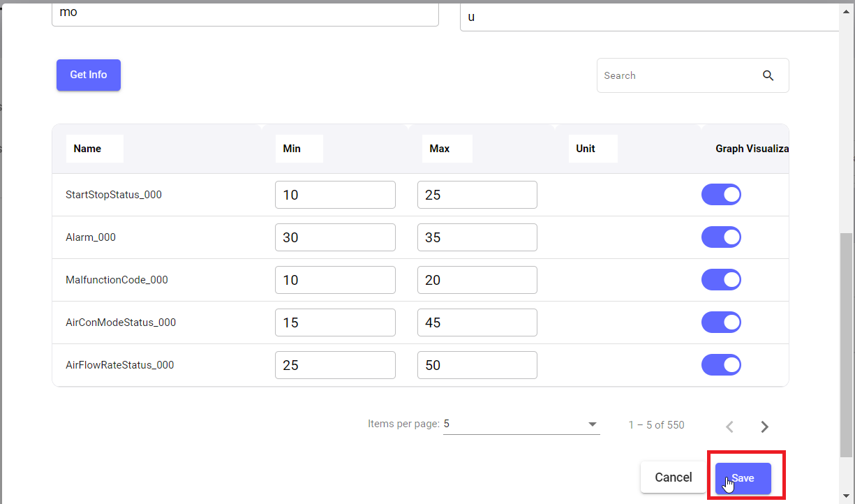Select the AirFlowRateStatus_000 row name
This screenshot has width=855, height=504.
coord(120,365)
